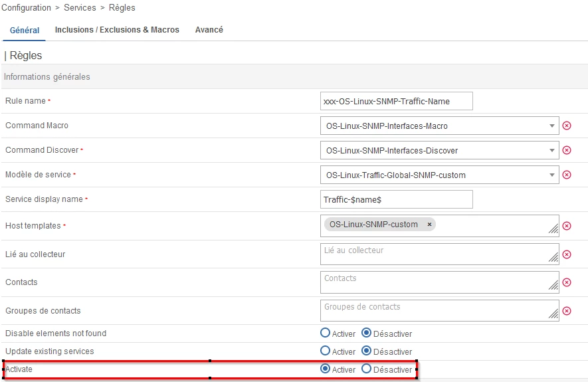Screen dimensions: 588x382
Task: Click the Groupes de contacts resize handle
Action: 553,314
